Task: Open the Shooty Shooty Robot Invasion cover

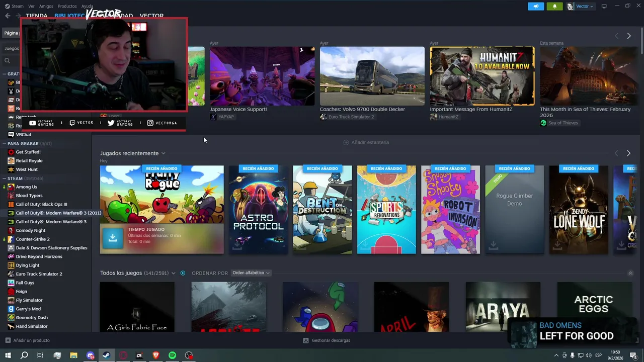Action: coord(450,210)
